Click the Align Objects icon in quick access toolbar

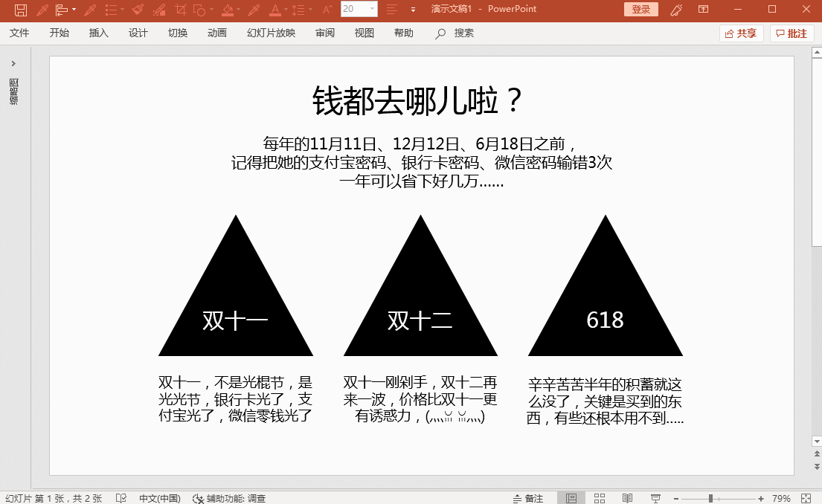[x=61, y=10]
